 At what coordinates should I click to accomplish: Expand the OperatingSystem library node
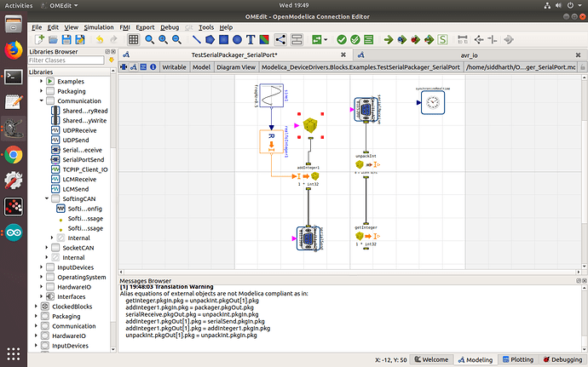tap(39, 277)
